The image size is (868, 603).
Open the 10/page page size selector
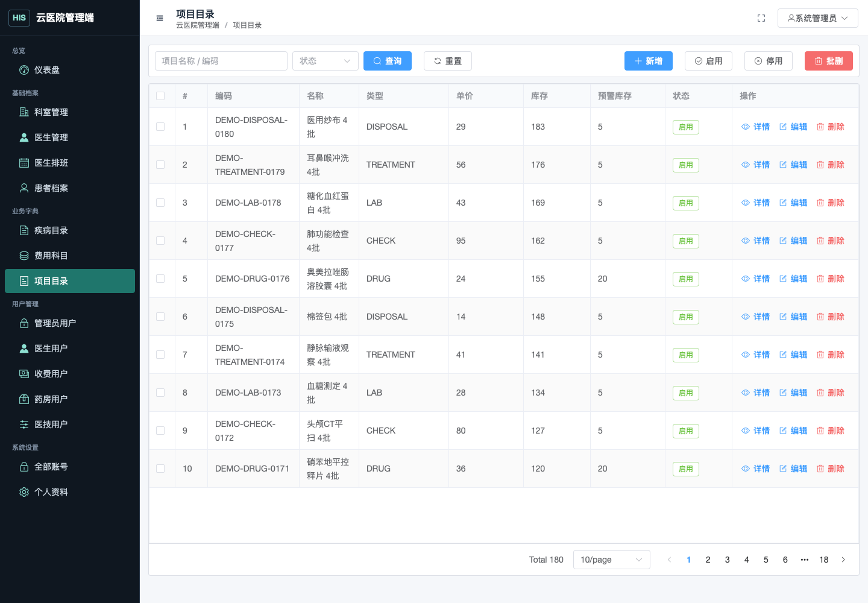click(611, 560)
